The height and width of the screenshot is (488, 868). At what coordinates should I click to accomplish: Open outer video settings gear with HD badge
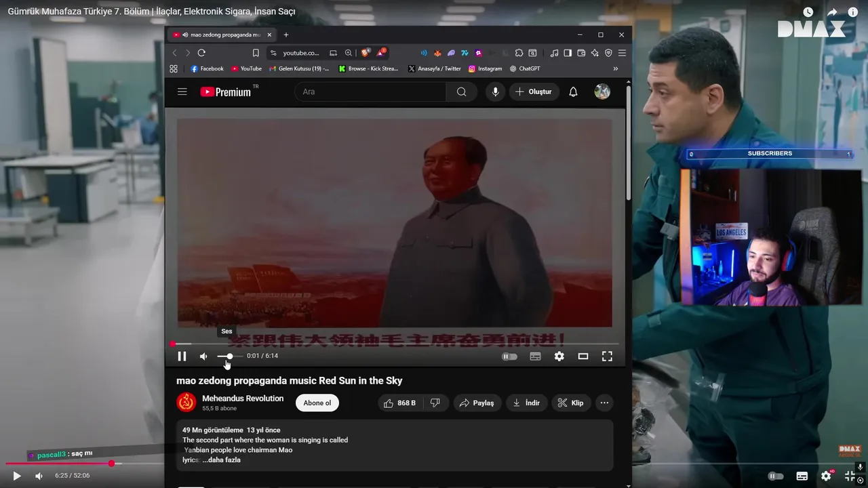click(826, 476)
